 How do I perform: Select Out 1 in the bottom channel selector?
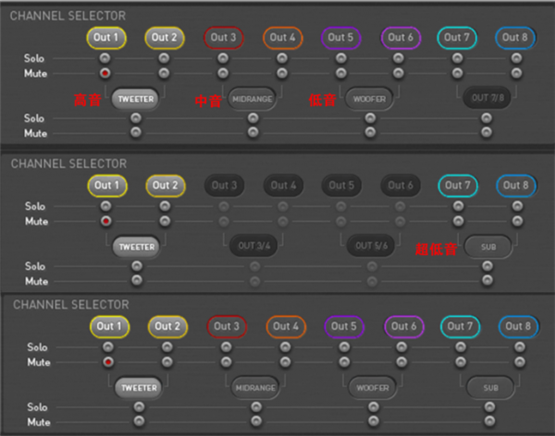109,326
